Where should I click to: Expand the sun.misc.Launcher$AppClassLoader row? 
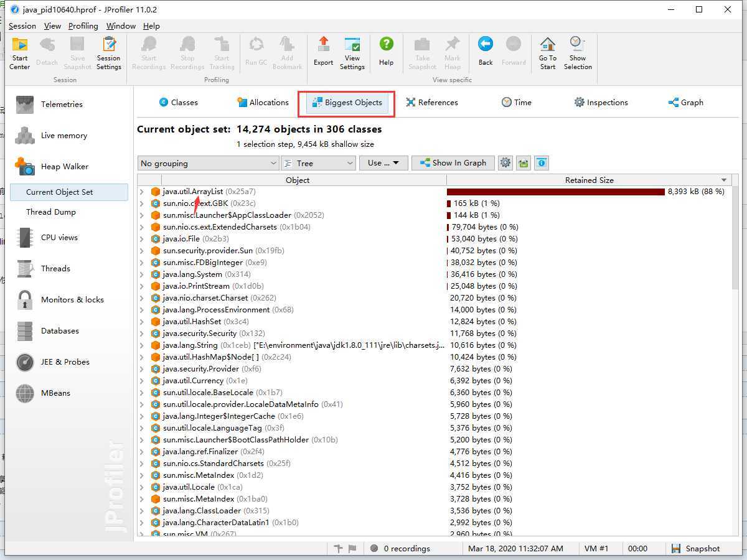pyautogui.click(x=142, y=215)
